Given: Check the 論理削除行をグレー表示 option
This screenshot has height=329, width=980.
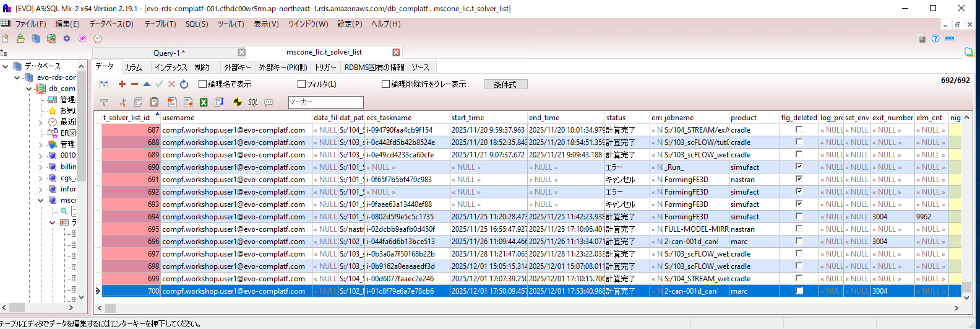Looking at the screenshot, I should point(385,84).
